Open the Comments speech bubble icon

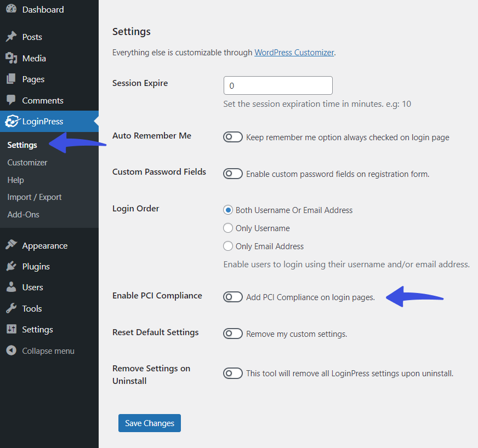pyautogui.click(x=12, y=100)
